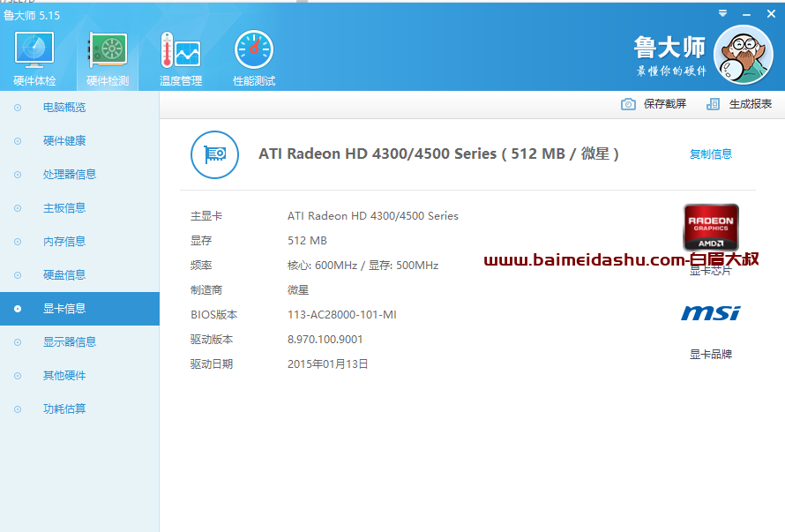Click the 温度管理 tab label
Screen dimensions: 785x532
point(181,80)
